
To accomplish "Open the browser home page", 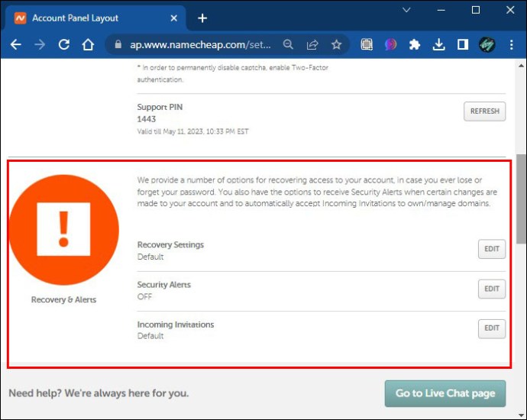I will 88,44.
